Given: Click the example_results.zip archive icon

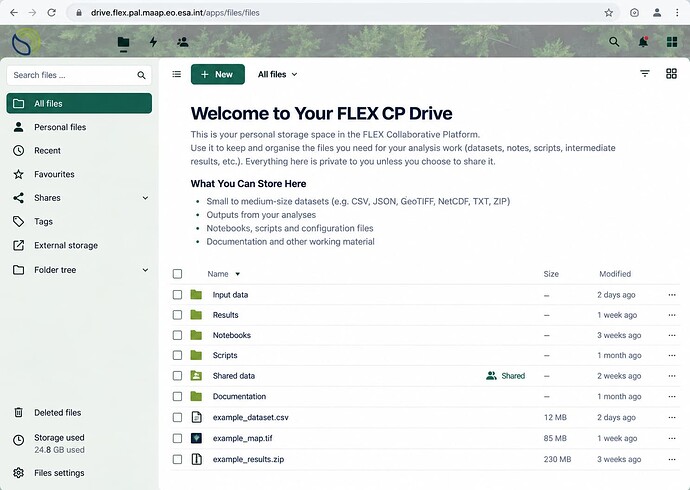Looking at the screenshot, I should tap(196, 459).
